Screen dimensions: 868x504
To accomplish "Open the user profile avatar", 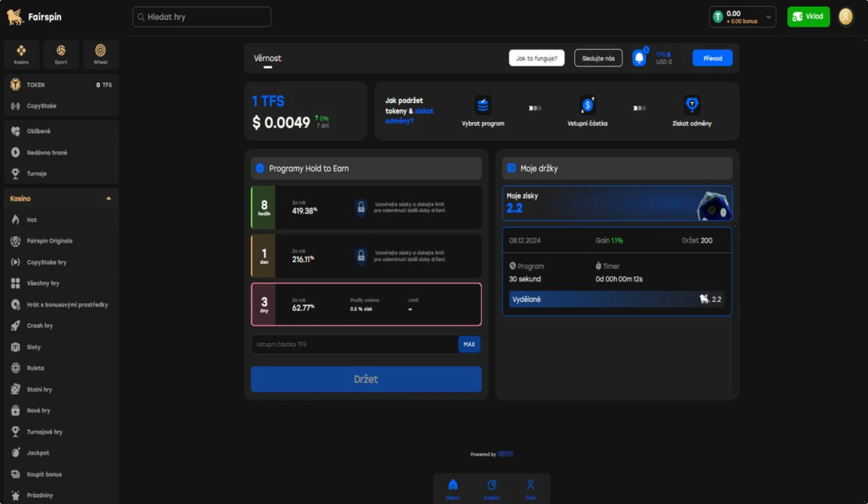I will tap(847, 17).
